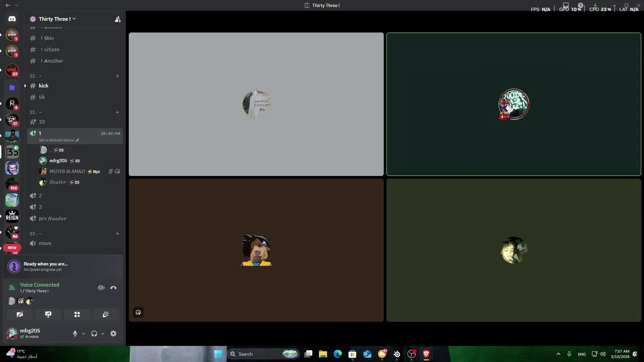Collapse category above channel 33
644x362 pixels.
tap(35, 112)
